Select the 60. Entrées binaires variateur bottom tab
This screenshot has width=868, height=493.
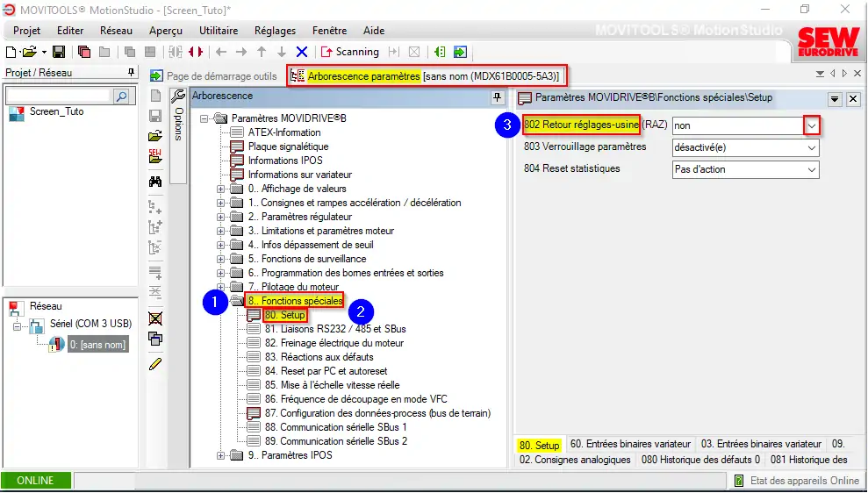click(630, 444)
